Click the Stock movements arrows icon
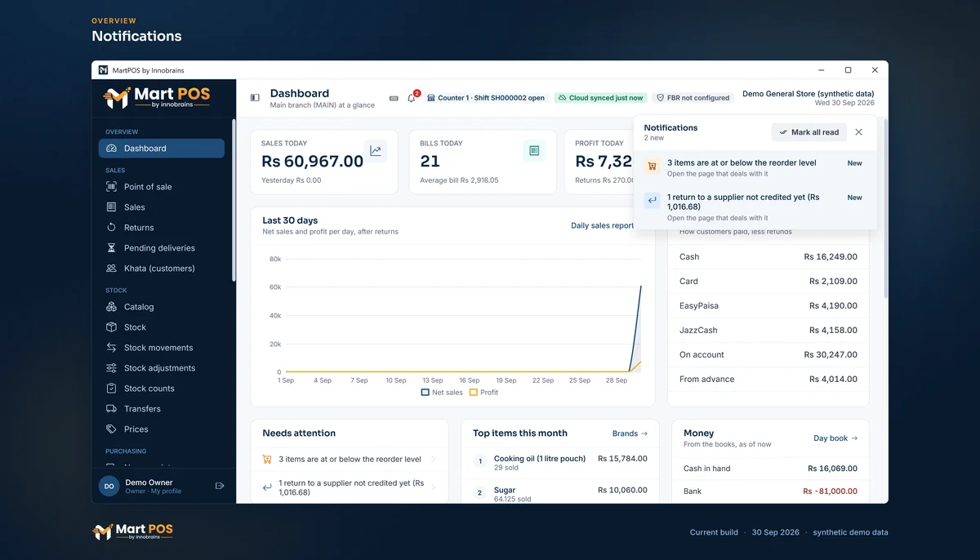This screenshot has width=980, height=560. 112,348
